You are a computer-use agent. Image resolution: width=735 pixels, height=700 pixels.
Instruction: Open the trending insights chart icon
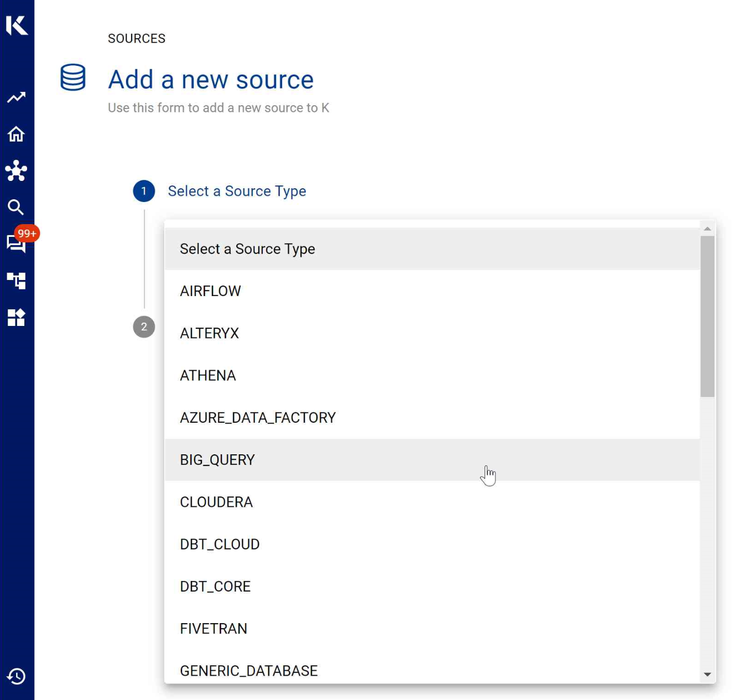click(16, 97)
